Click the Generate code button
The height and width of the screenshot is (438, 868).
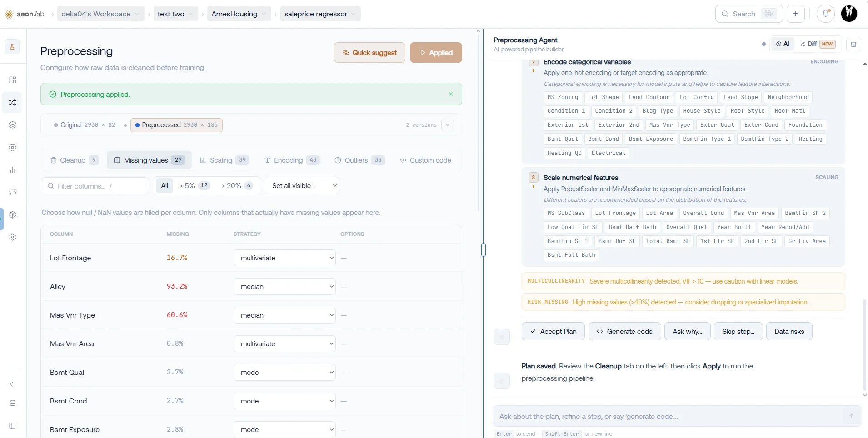point(624,332)
